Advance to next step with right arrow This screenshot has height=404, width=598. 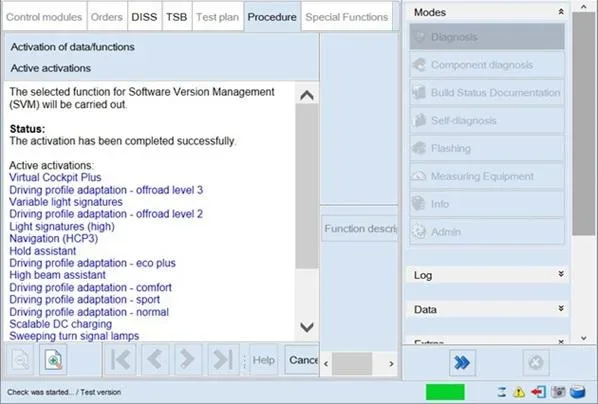point(188,360)
